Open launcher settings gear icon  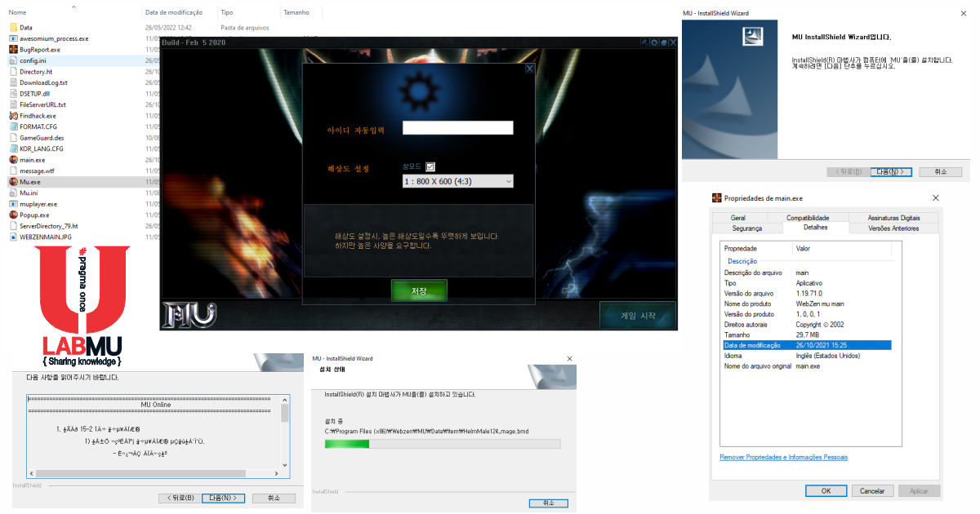point(654,42)
